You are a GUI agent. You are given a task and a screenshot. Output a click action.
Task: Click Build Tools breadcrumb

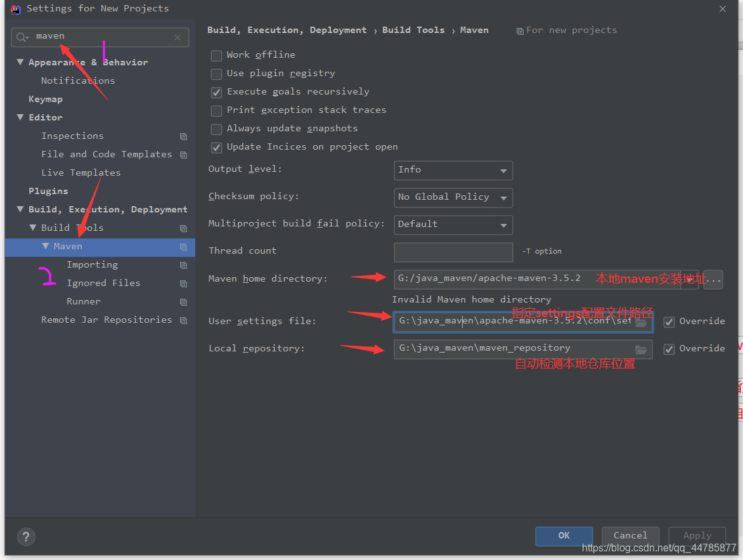click(413, 30)
